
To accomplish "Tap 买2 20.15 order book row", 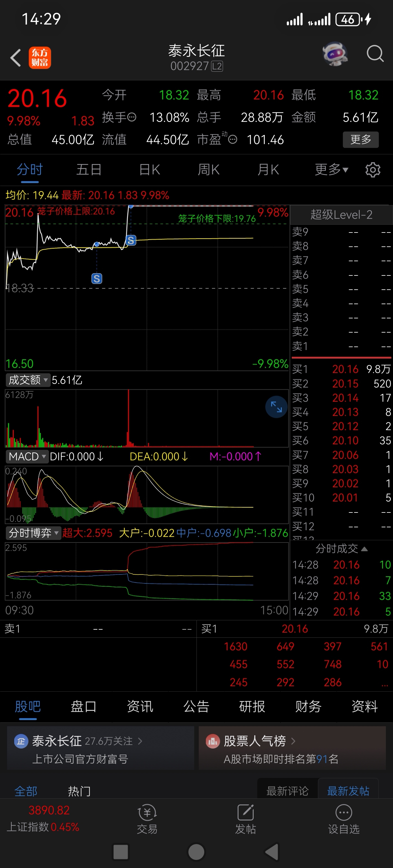I will pos(341,383).
